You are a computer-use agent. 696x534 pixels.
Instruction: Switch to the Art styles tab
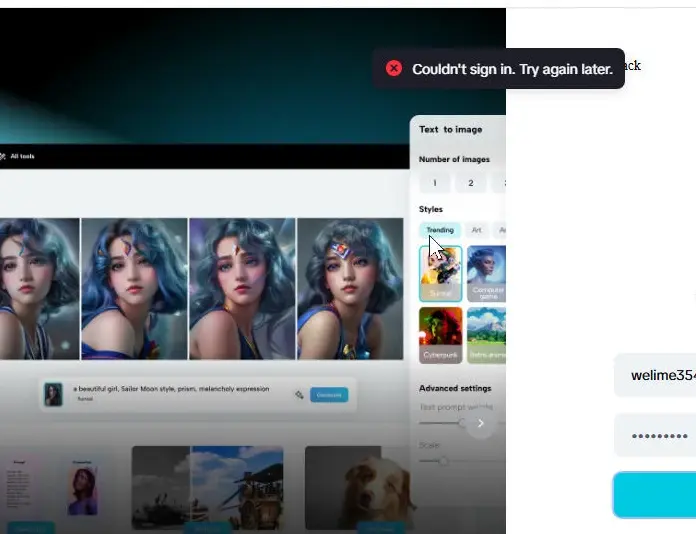(476, 230)
